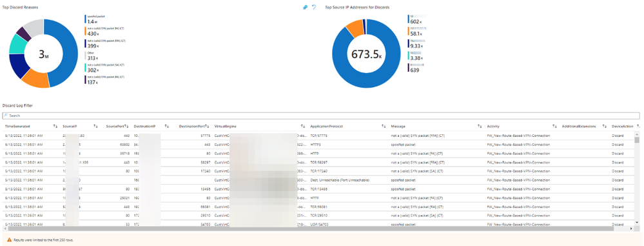Sort table by TimeGenerated column arrows
644x246 pixels.
(55, 127)
